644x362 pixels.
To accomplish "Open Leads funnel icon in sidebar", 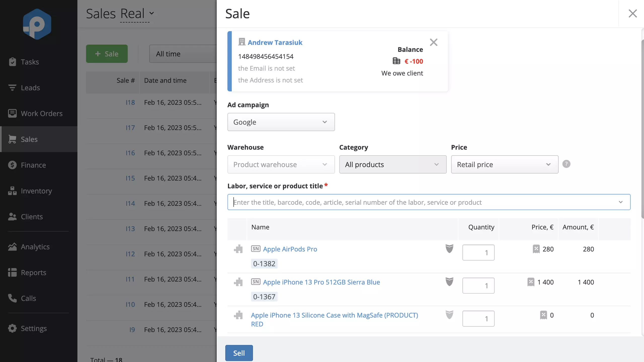I will (x=12, y=88).
